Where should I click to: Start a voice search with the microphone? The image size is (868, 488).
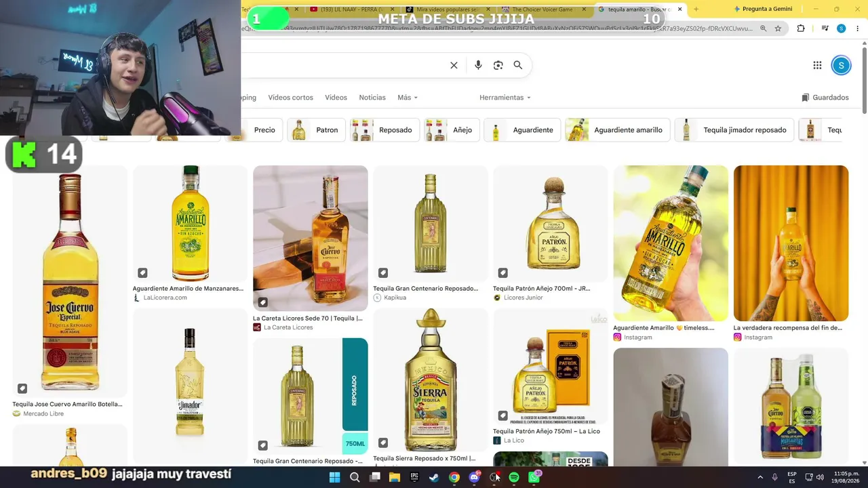click(x=478, y=65)
